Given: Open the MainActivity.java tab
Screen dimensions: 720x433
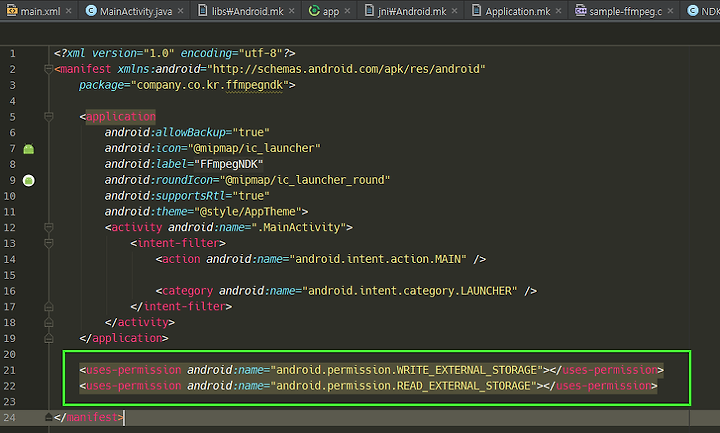Looking at the screenshot, I should click(136, 11).
